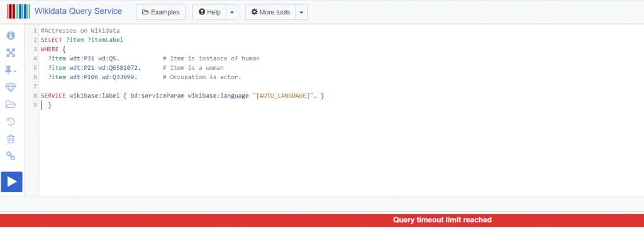Click the WHERE { line
This screenshot has height=228, width=644.
click(53, 49)
